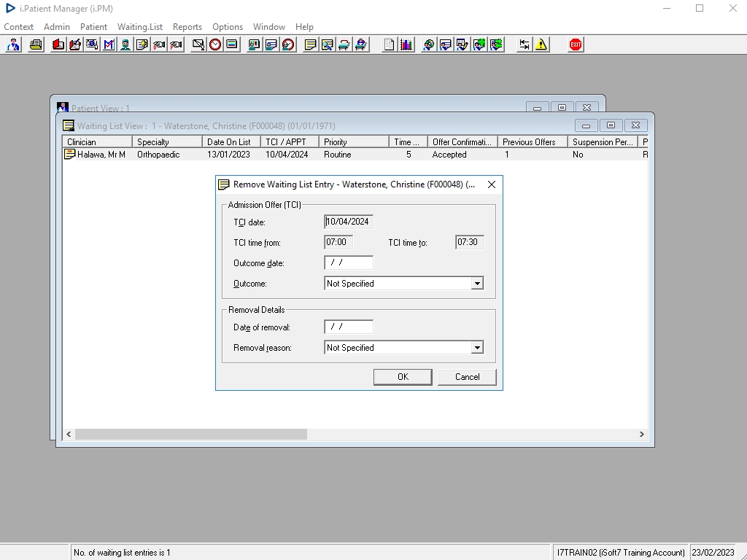Click the red book with pen icon

[75, 44]
